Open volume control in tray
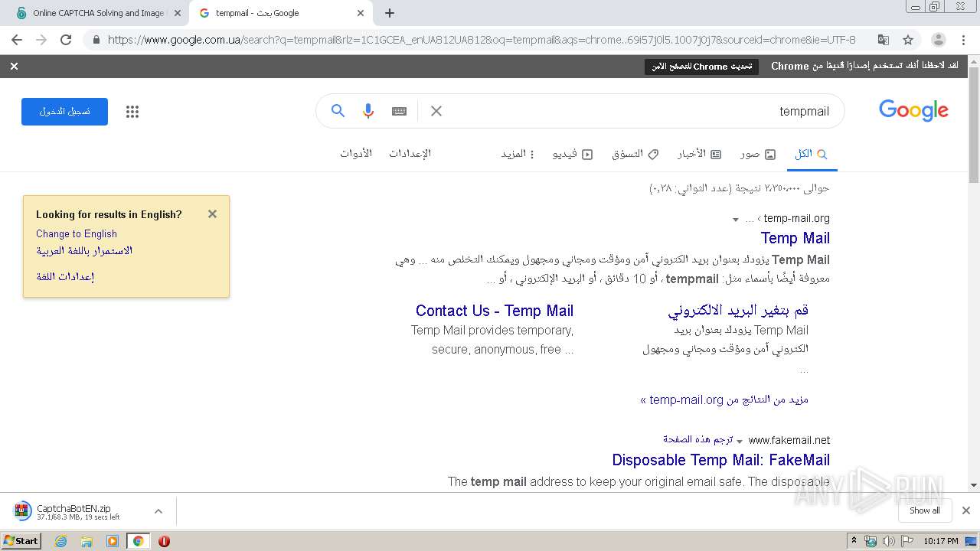The width and height of the screenshot is (980, 551). 888,541
